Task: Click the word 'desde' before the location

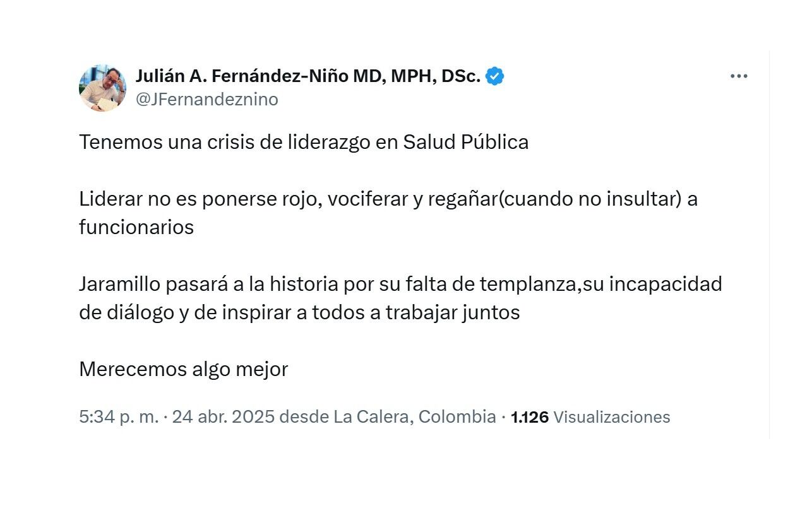Action: [x=304, y=417]
